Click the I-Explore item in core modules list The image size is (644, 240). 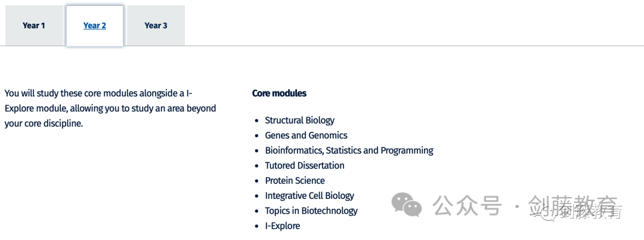coord(283,226)
